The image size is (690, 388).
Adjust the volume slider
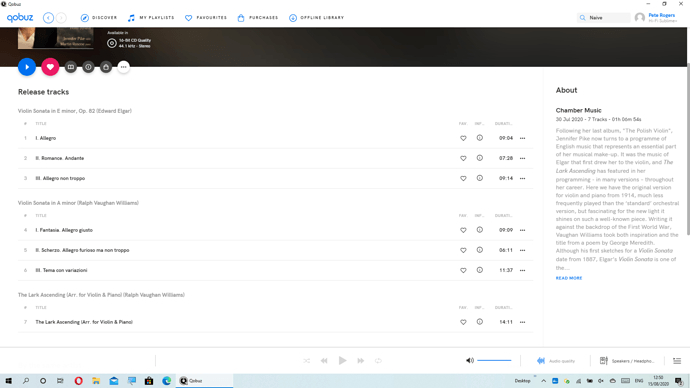tap(494, 361)
